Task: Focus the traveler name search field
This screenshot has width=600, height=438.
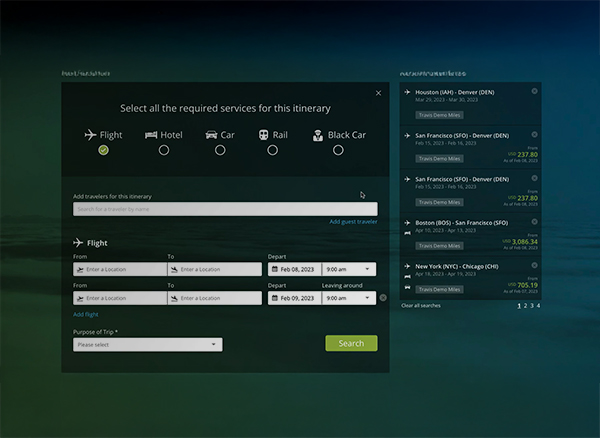Action: [225, 209]
